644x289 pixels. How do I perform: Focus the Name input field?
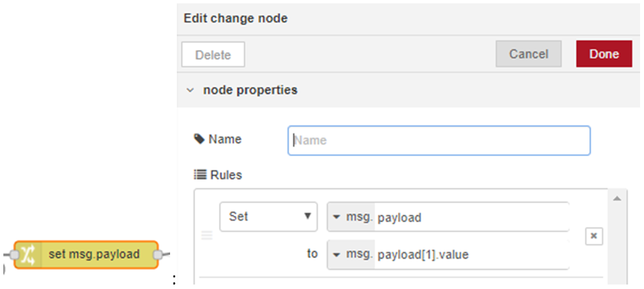pos(439,141)
